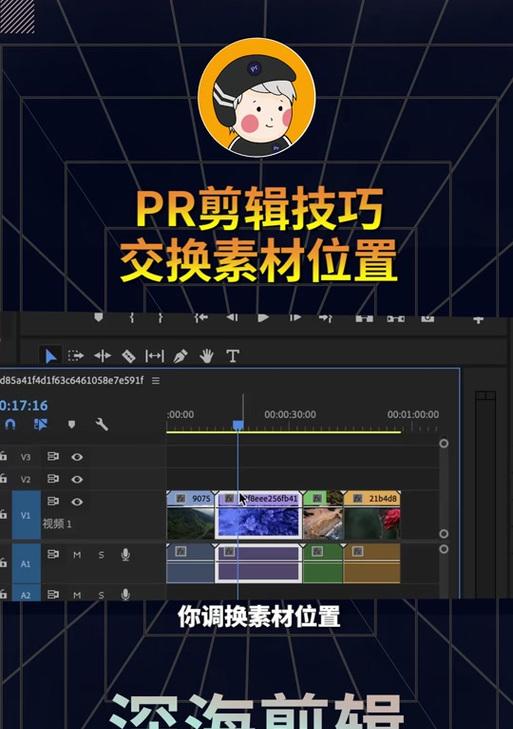This screenshot has height=729, width=513.
Task: Hide track V2 with its eye icon
Action: [x=77, y=479]
